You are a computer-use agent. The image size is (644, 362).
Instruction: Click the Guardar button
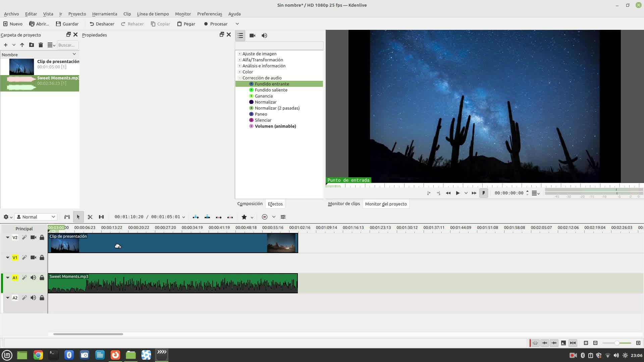click(67, 24)
